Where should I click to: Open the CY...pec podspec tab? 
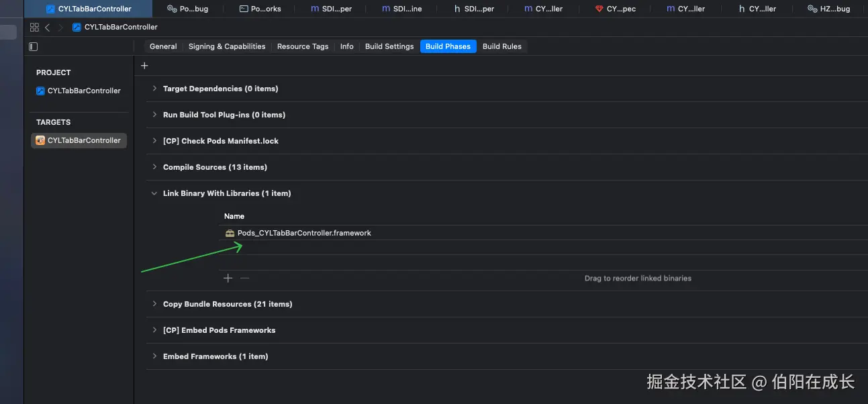tap(616, 9)
